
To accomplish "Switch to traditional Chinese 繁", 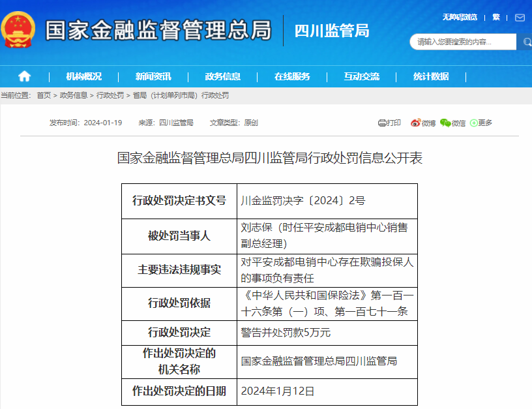I will 496,18.
